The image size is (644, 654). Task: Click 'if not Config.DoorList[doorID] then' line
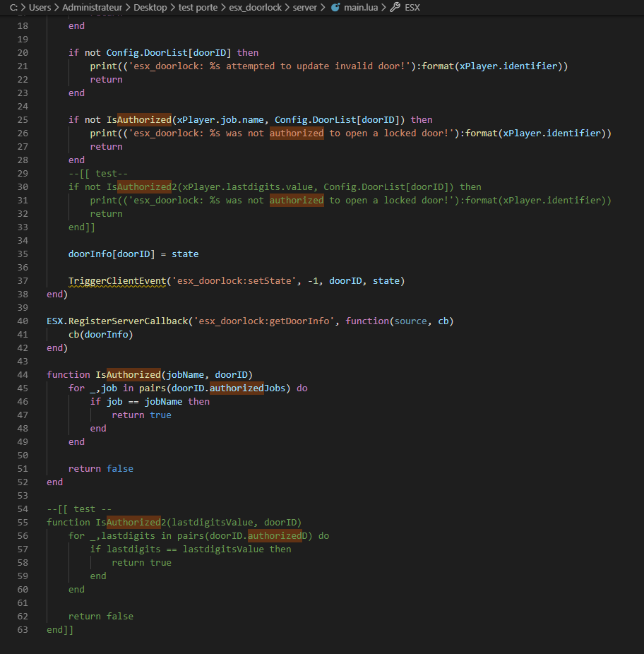pyautogui.click(x=164, y=52)
